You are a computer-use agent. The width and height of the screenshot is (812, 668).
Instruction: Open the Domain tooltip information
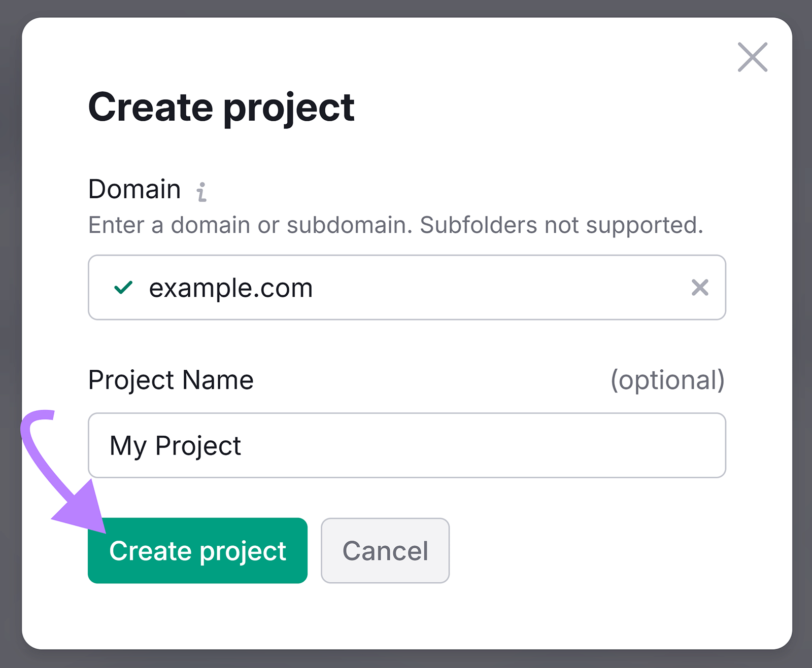(x=202, y=192)
